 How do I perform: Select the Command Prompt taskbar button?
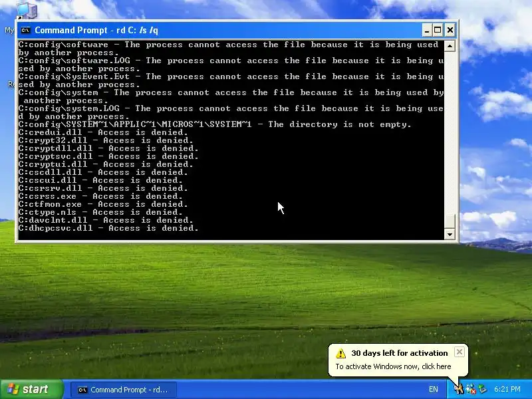pos(124,390)
